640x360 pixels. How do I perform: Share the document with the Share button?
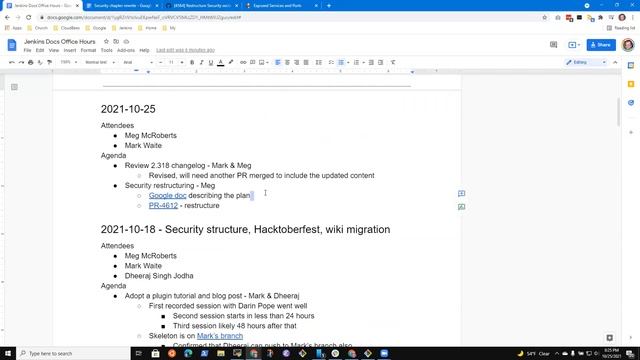point(601,45)
